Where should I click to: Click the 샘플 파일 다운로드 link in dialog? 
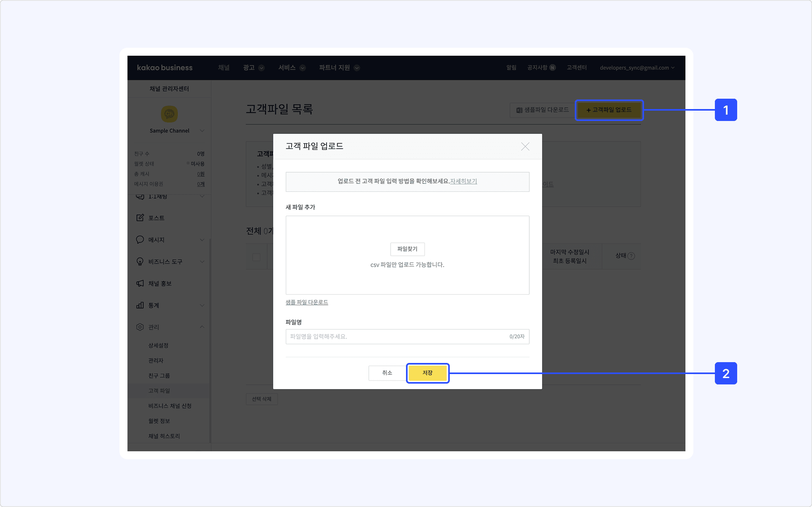(x=306, y=302)
